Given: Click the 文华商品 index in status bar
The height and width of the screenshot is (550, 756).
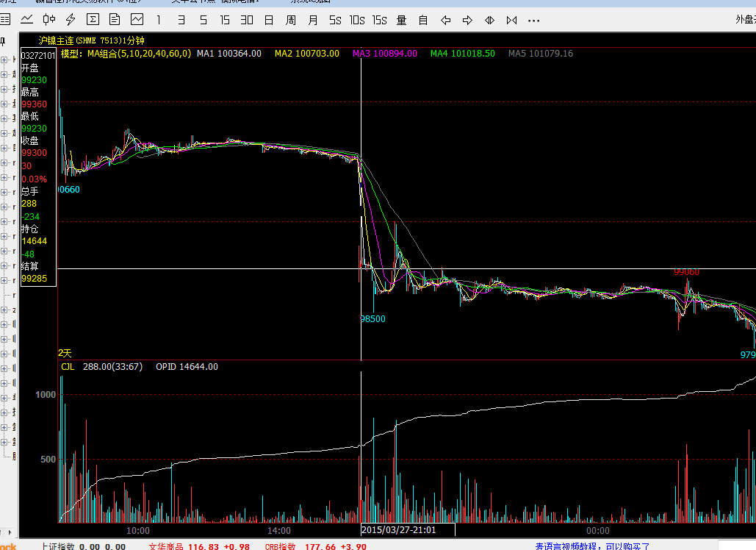Looking at the screenshot, I should (x=168, y=546).
